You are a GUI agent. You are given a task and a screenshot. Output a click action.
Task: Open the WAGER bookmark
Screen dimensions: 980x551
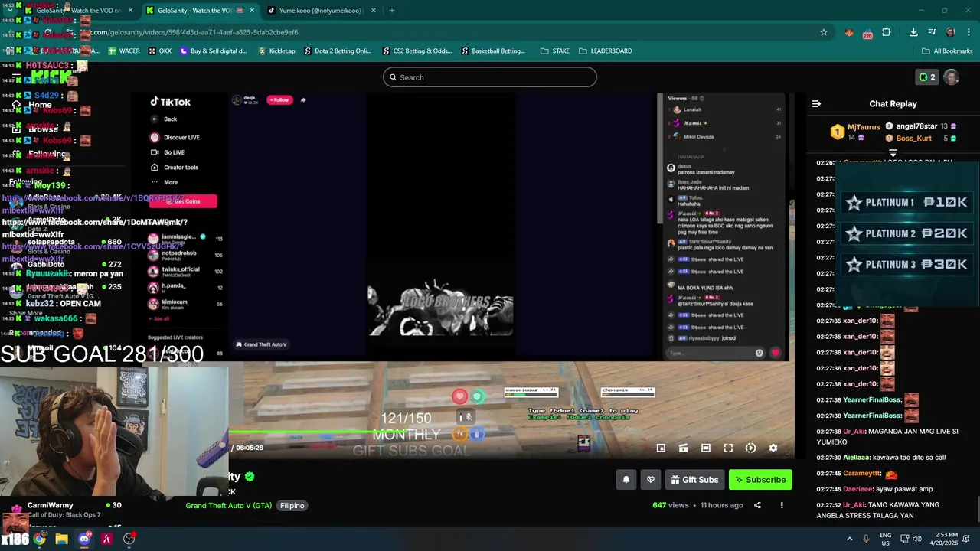(123, 51)
